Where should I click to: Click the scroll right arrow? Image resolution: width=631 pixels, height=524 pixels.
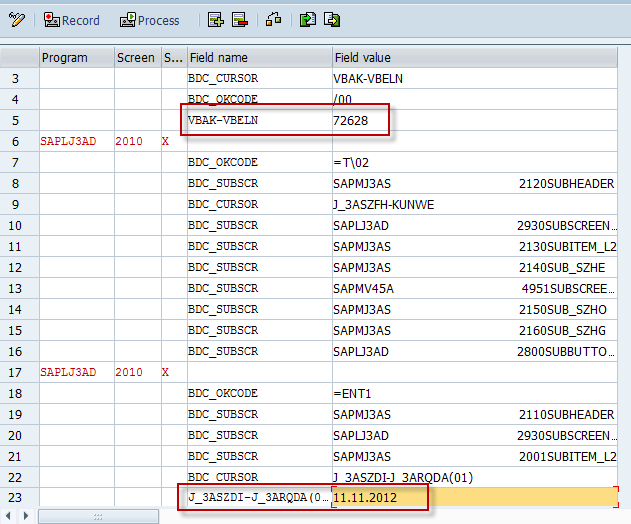(x=26, y=516)
